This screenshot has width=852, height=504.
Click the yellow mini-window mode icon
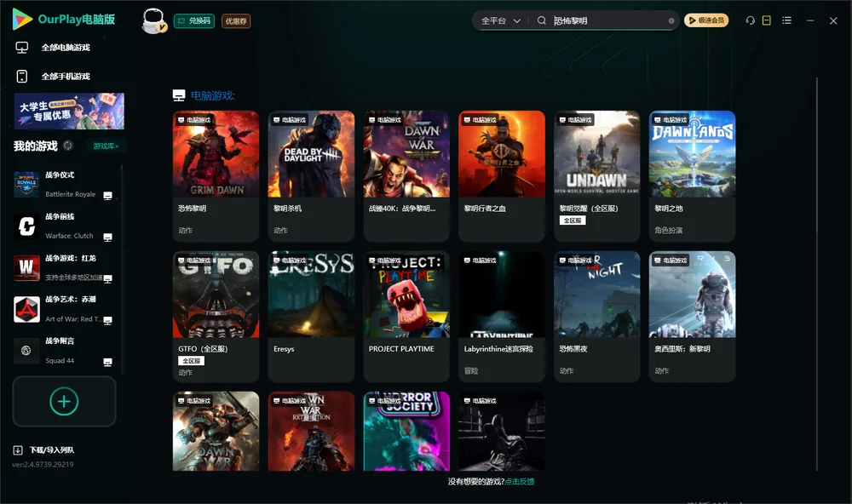[x=767, y=20]
